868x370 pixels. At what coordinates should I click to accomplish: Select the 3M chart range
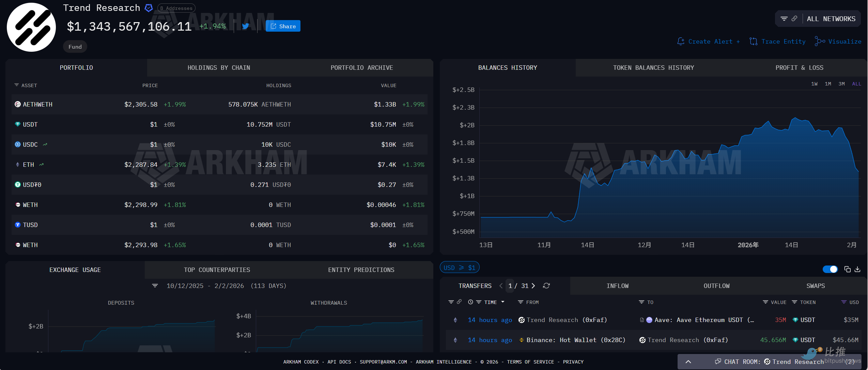(x=841, y=84)
